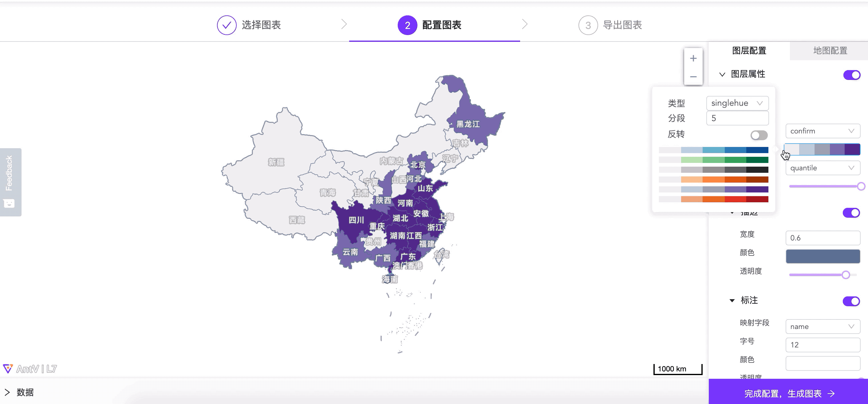Viewport: 868px width, 404px height.
Task: Open the confirm field dropdown
Action: (822, 131)
